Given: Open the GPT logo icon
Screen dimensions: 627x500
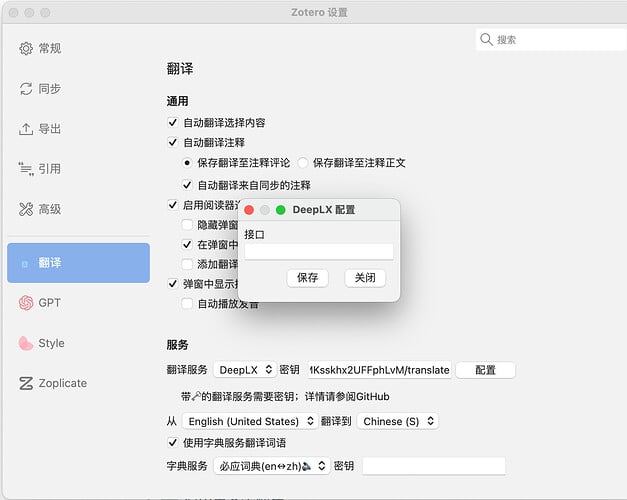Looking at the screenshot, I should coord(26,303).
